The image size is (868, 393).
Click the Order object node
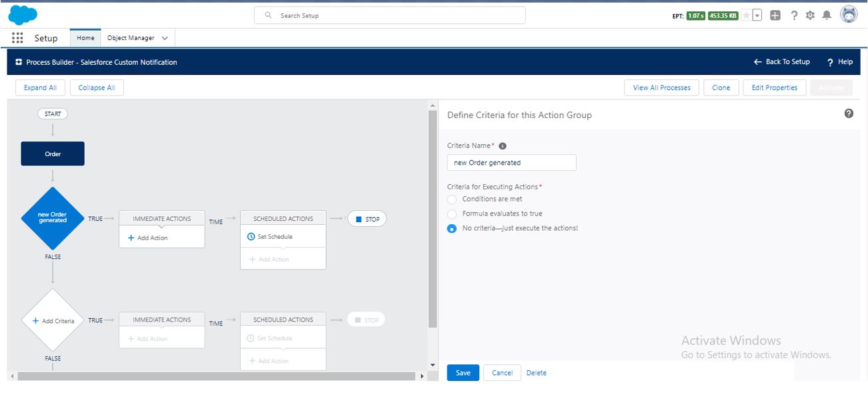pos(53,153)
